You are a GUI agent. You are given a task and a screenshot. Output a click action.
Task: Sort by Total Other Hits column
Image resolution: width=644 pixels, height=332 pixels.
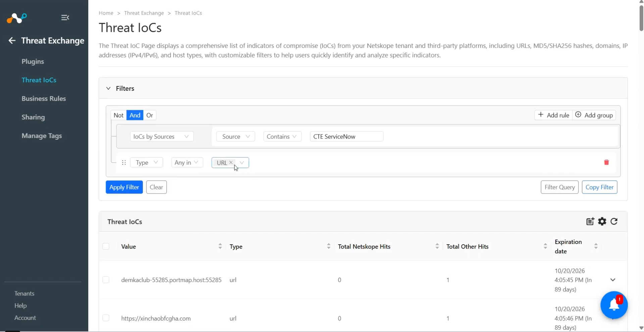[x=545, y=246]
